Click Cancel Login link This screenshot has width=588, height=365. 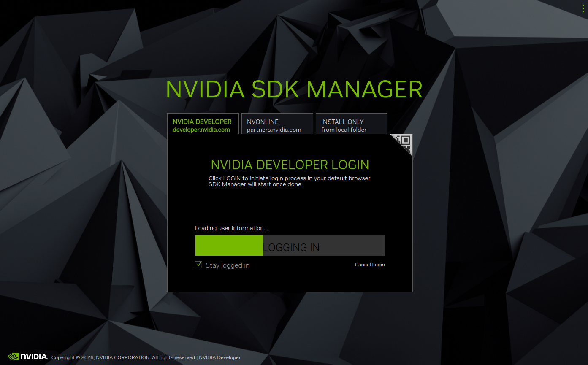pyautogui.click(x=370, y=265)
